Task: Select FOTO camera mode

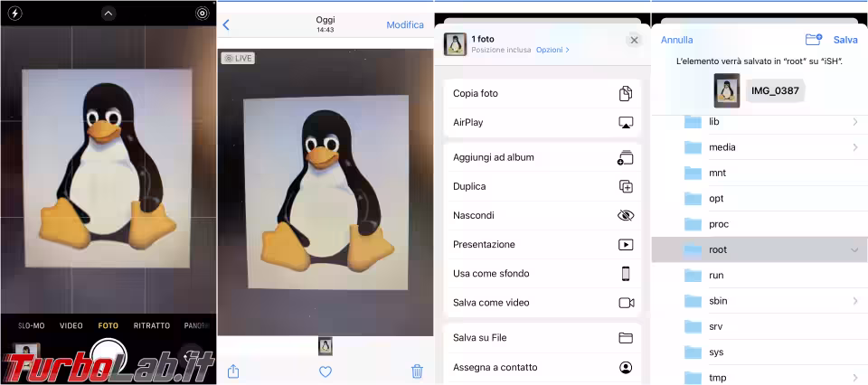Action: tap(108, 326)
